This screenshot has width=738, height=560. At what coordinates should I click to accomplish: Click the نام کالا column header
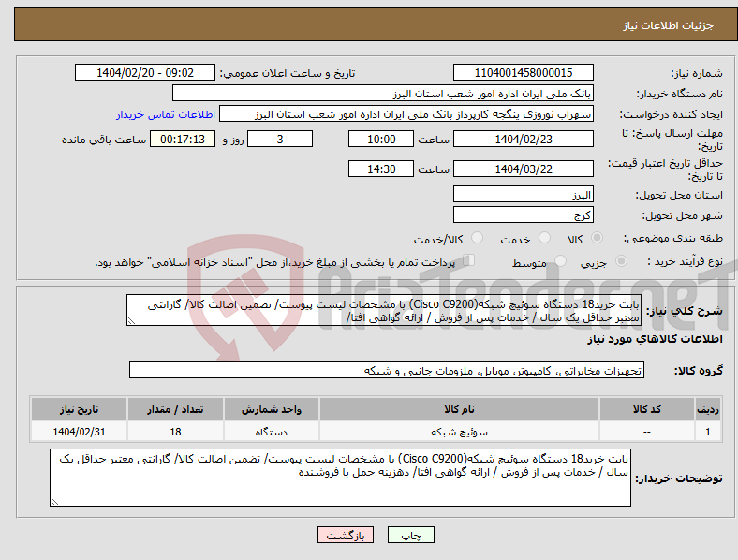point(459,409)
